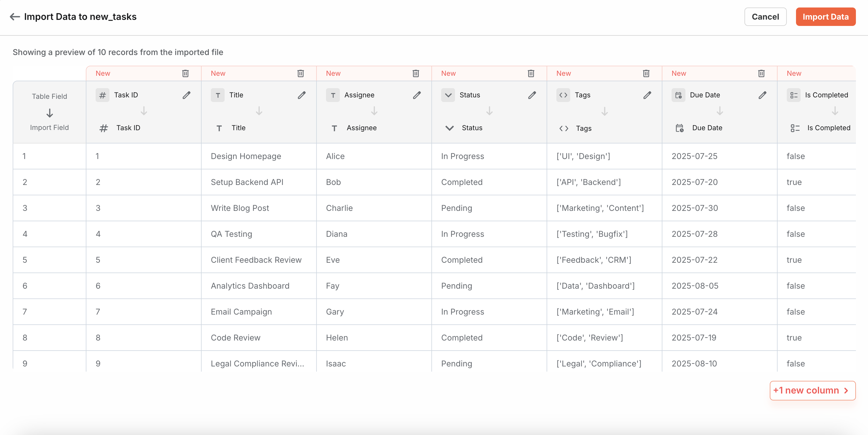Viewport: 868px width, 435px height.
Task: Delete the Task ID column with trash icon
Action: click(x=185, y=73)
